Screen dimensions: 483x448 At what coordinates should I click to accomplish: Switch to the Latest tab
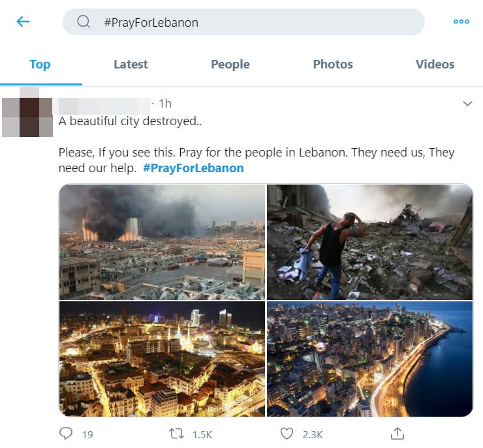pos(131,65)
